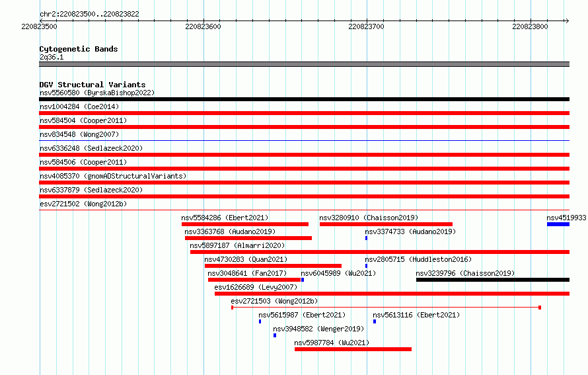Click the nsv3948582 (Wenger2019) label
Screen dimensions: 588x375
[x=318, y=329]
